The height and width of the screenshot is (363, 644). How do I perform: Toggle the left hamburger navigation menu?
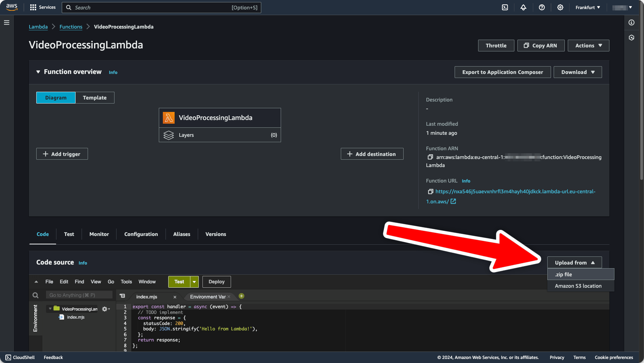(7, 23)
